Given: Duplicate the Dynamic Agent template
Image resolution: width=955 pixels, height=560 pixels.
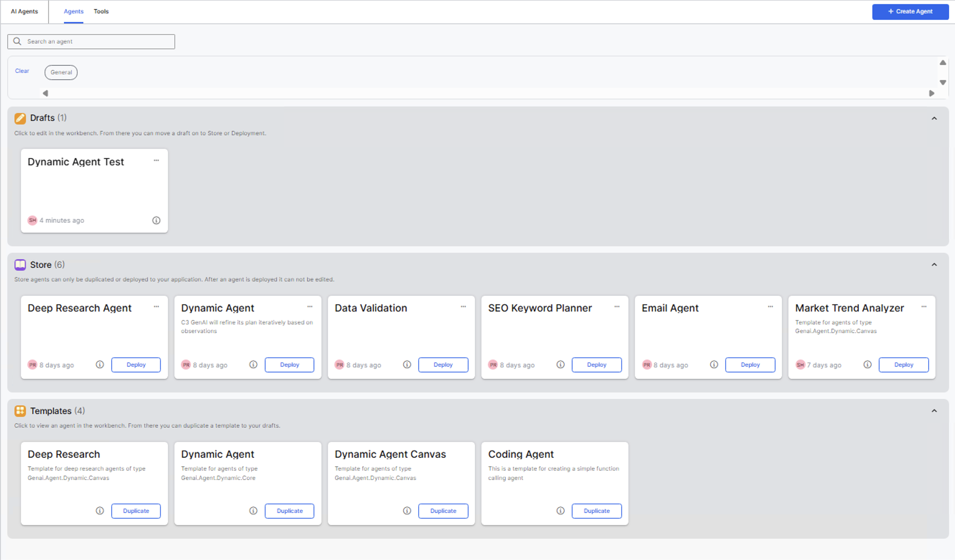Looking at the screenshot, I should [x=290, y=511].
